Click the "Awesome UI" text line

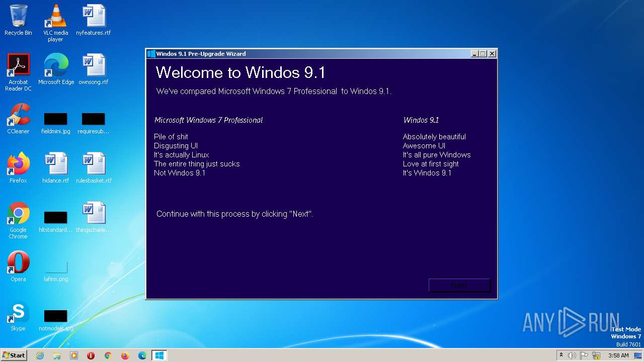coord(424,146)
